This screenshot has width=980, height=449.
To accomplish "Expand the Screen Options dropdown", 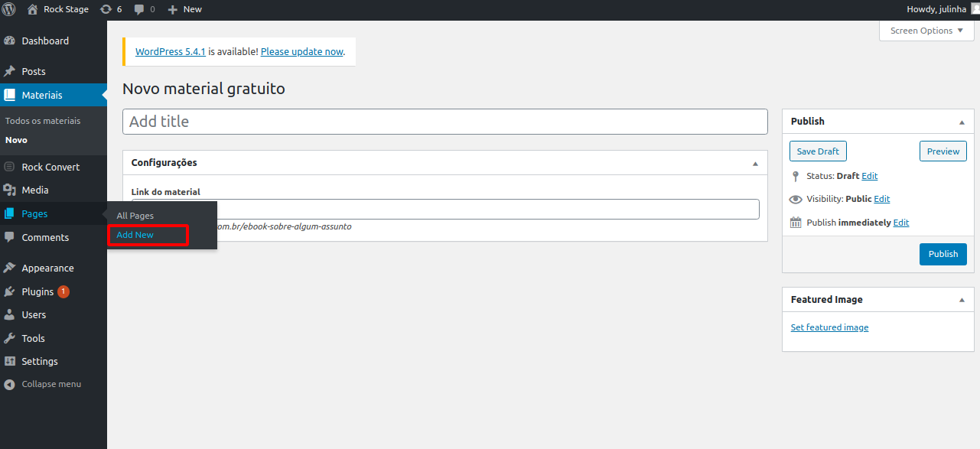I will pyautogui.click(x=926, y=31).
